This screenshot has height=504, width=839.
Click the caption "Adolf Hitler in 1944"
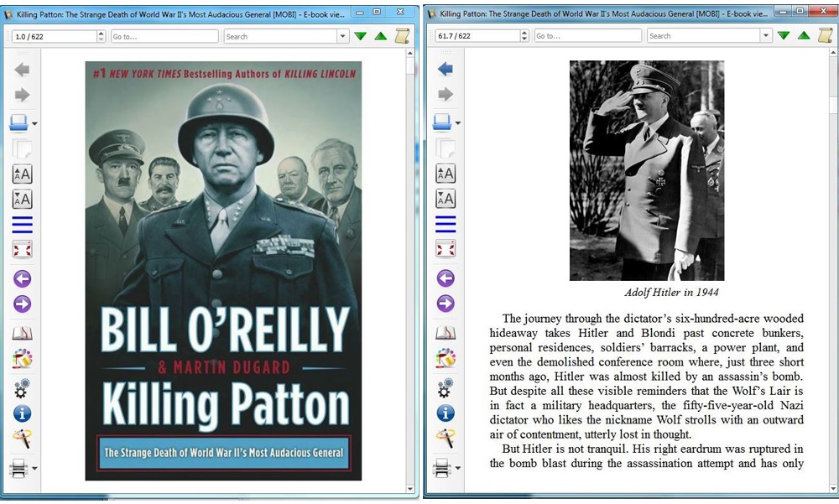pyautogui.click(x=671, y=292)
